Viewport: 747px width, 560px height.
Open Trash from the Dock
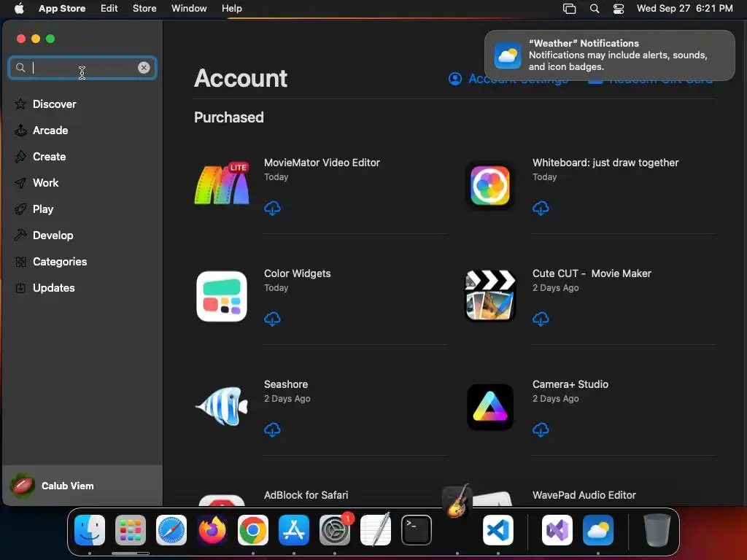(657, 530)
